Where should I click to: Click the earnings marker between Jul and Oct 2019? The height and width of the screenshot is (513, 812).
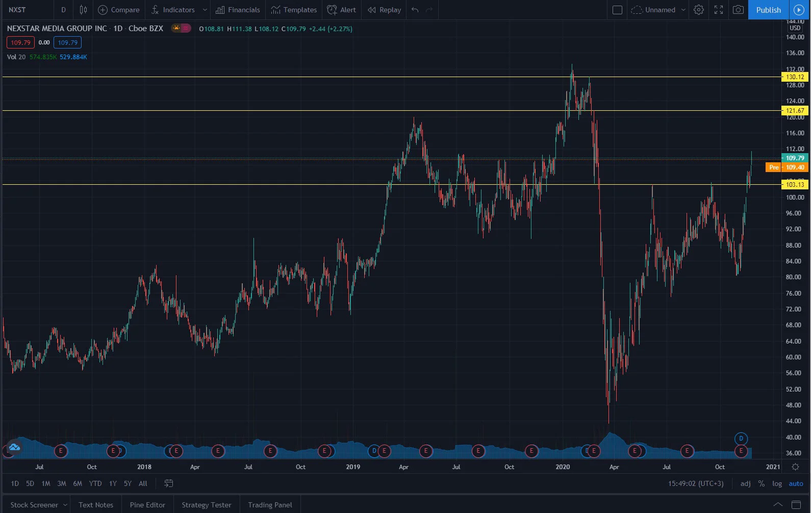point(478,451)
